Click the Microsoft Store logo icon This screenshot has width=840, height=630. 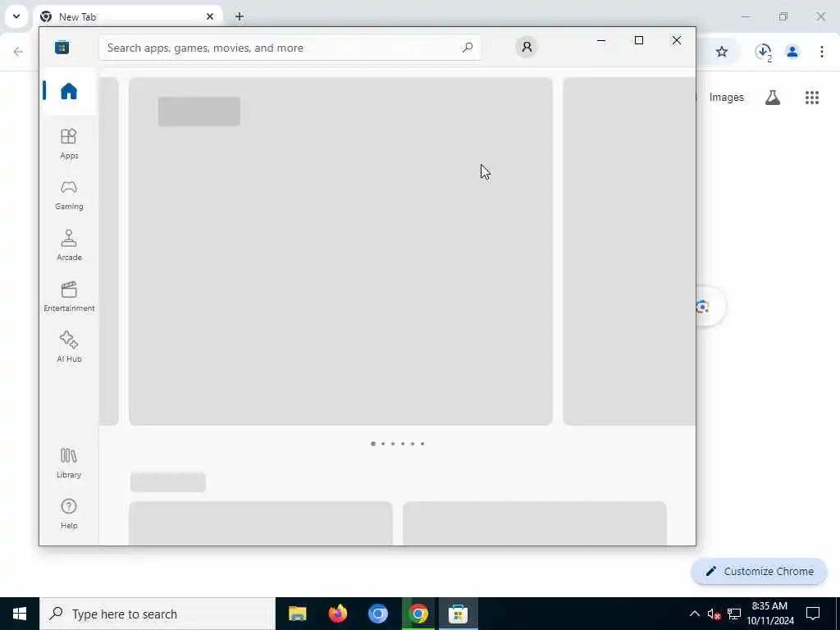tap(62, 48)
